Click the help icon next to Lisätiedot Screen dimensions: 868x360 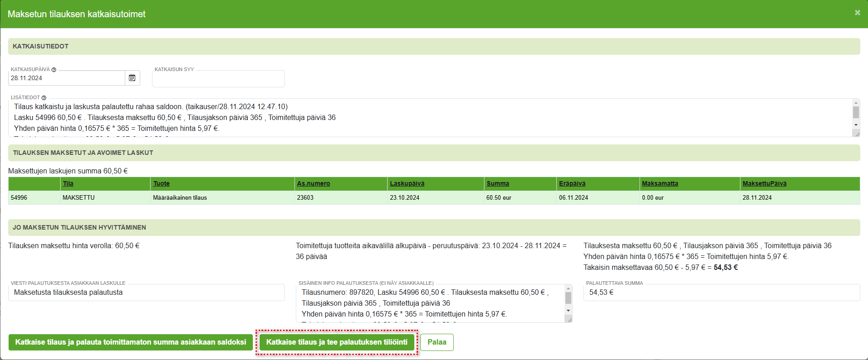[44, 98]
